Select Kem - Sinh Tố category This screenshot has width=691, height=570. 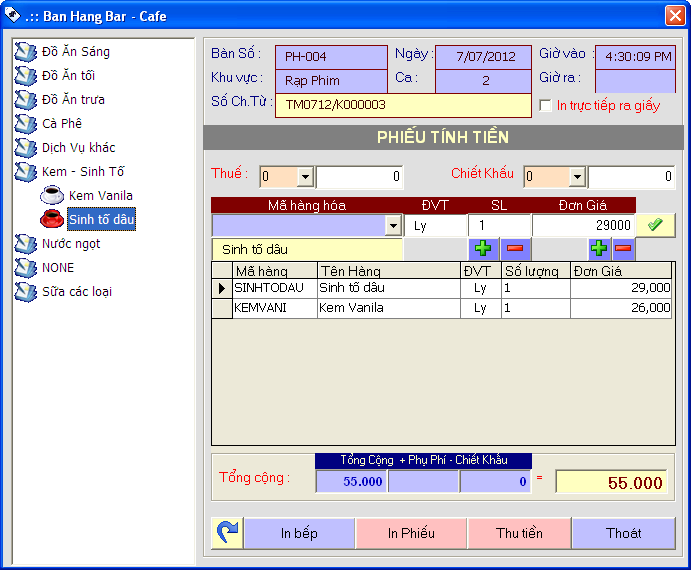[x=83, y=171]
